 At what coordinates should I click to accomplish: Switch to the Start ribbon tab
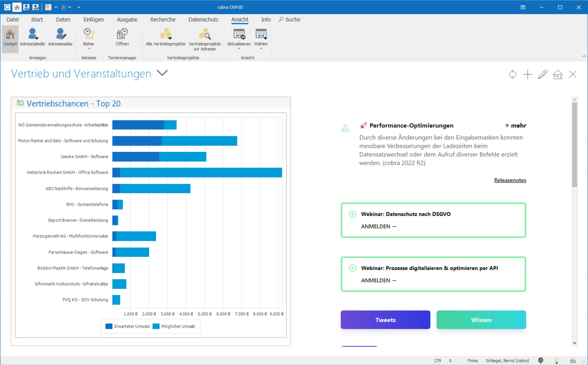tap(37, 20)
